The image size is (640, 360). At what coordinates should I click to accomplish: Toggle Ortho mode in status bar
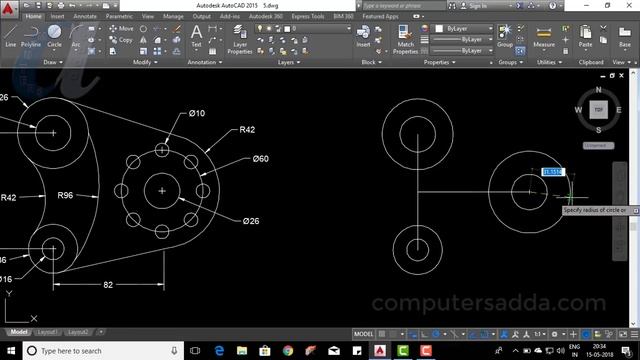[424, 334]
